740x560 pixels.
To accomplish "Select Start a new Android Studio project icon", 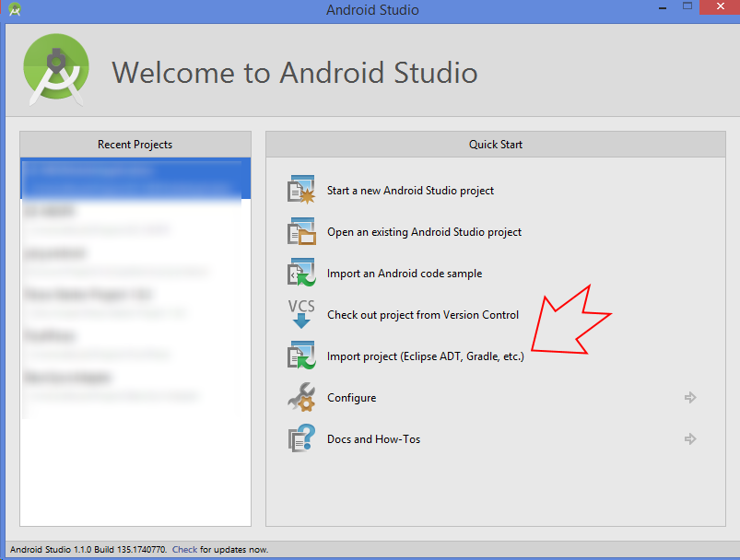I will coord(300,189).
